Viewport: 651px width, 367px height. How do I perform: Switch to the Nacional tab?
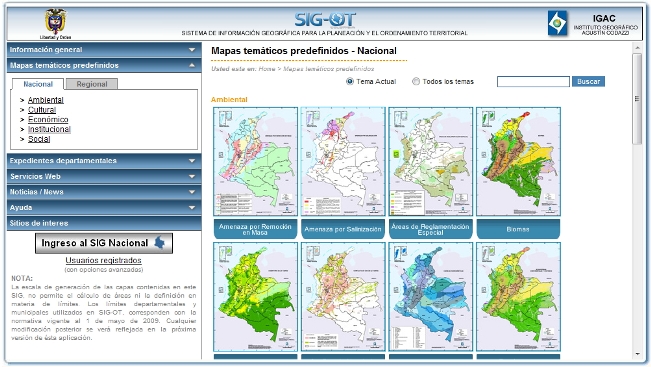point(38,84)
